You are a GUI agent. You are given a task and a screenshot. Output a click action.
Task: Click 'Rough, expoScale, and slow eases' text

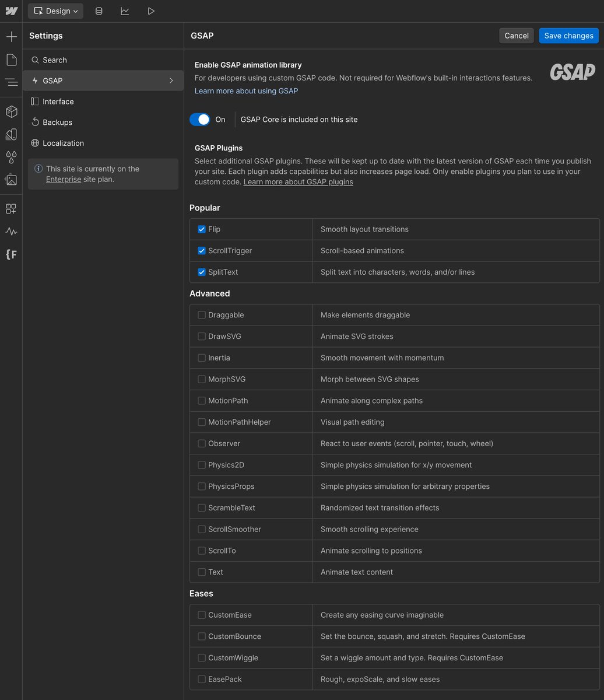pyautogui.click(x=380, y=679)
